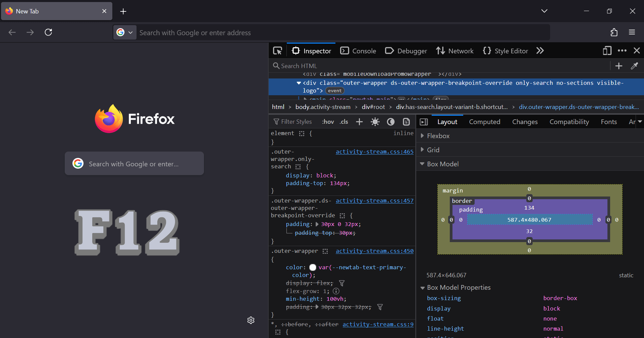Toggle Responsive Design Mode icon

coord(607,51)
